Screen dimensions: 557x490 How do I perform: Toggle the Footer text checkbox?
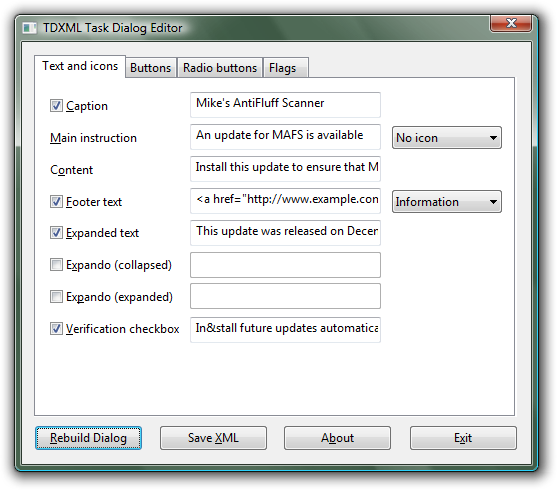tap(56, 201)
